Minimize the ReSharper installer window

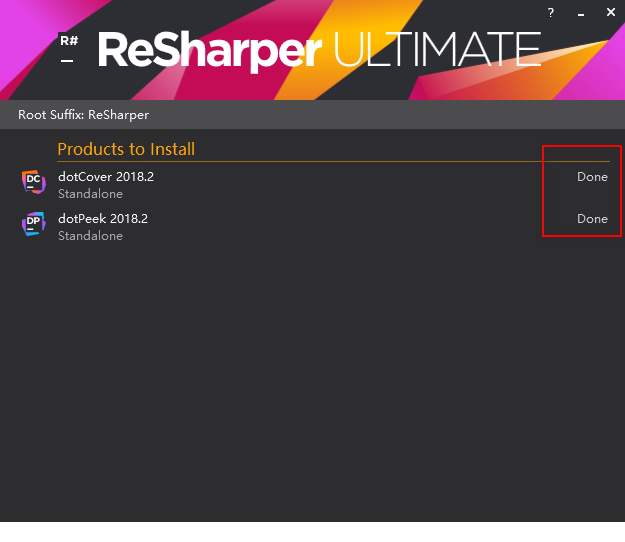tap(581, 15)
